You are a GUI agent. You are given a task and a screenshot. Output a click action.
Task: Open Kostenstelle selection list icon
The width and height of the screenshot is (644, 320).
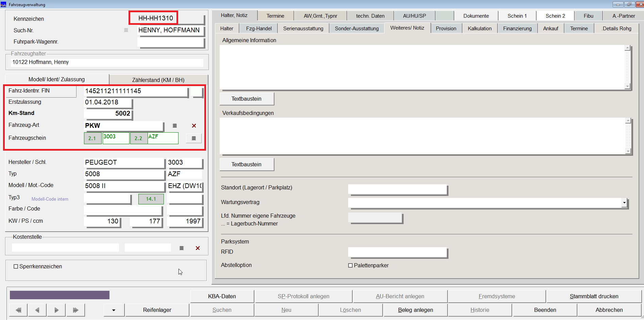(182, 248)
